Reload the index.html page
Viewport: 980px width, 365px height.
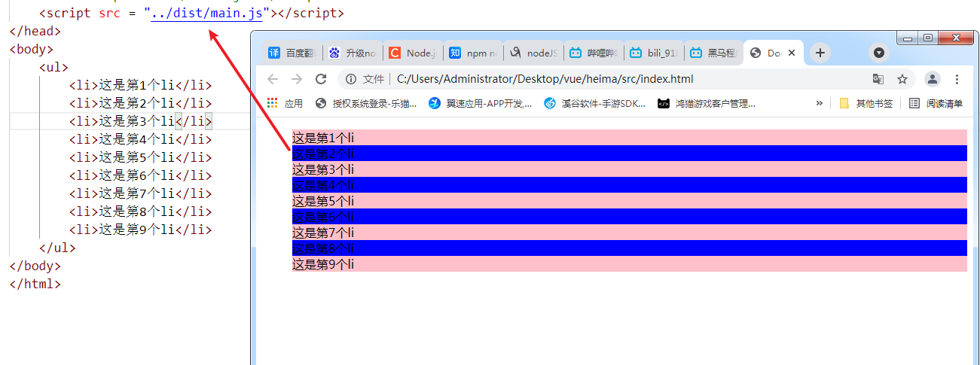click(321, 79)
